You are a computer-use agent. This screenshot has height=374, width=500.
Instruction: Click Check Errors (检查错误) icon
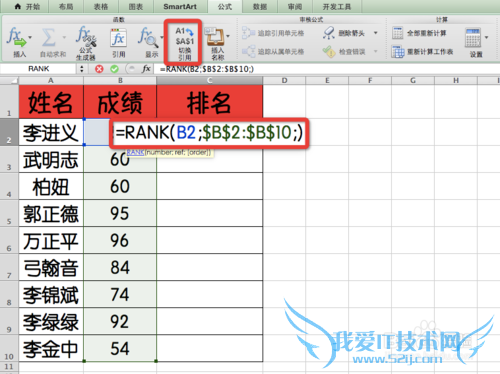coord(329,51)
